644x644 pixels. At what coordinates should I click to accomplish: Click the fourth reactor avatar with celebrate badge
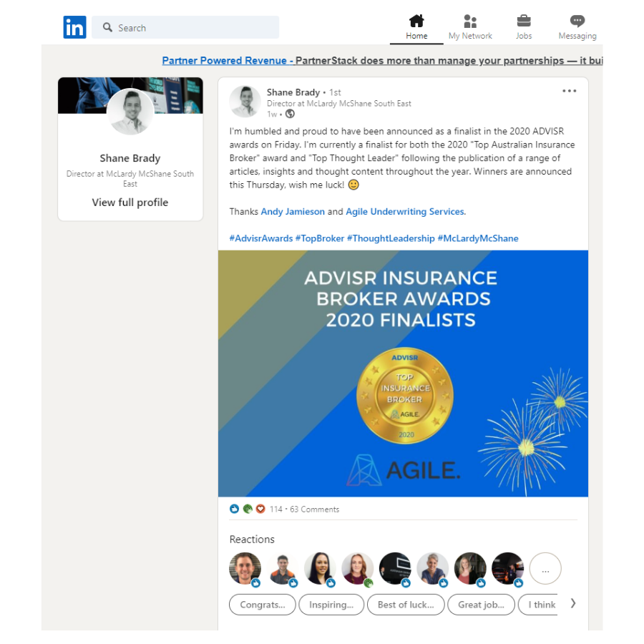tap(358, 568)
